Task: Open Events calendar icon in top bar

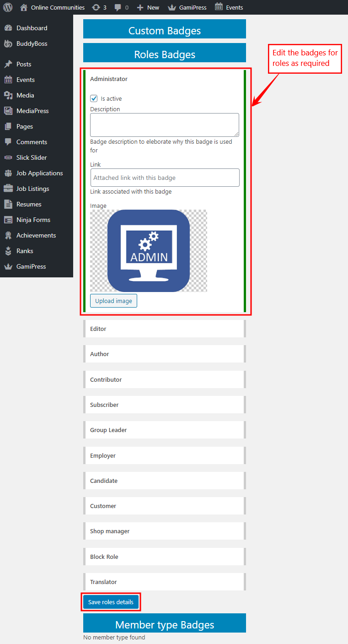Action: click(219, 7)
